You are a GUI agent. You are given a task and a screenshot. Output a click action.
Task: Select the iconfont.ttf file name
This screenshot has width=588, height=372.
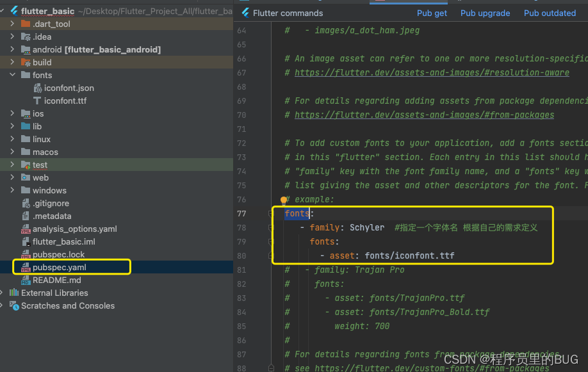(65, 101)
